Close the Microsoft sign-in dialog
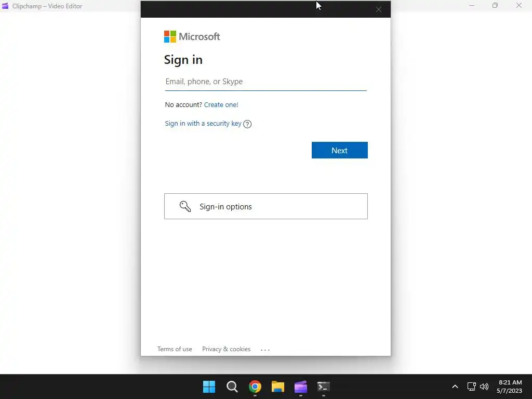The image size is (532, 399). pyautogui.click(x=379, y=9)
